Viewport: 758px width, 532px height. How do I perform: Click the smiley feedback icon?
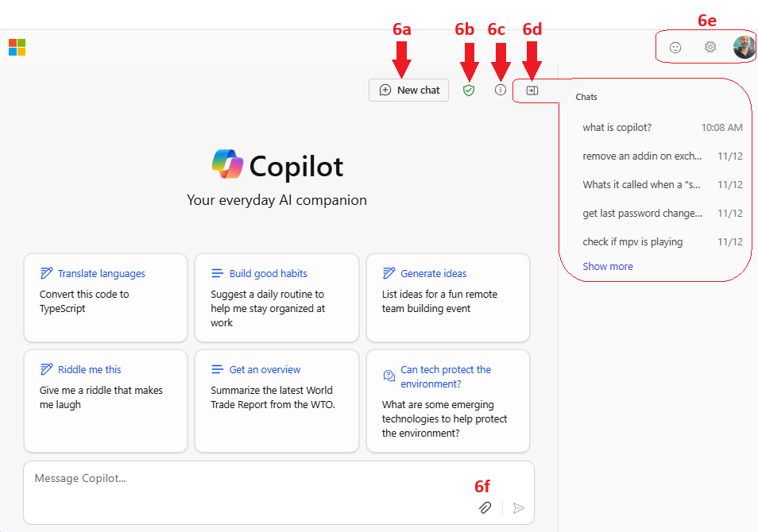tap(675, 48)
